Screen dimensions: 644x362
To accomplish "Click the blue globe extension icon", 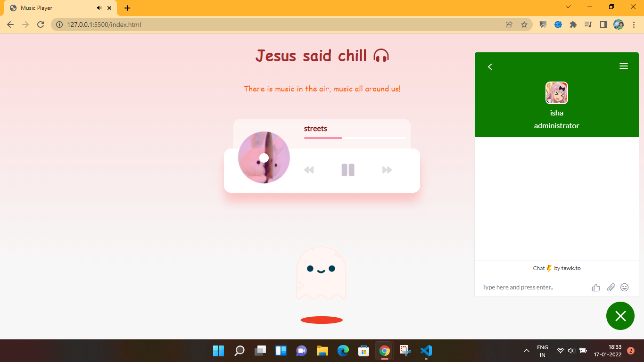I will 558,25.
